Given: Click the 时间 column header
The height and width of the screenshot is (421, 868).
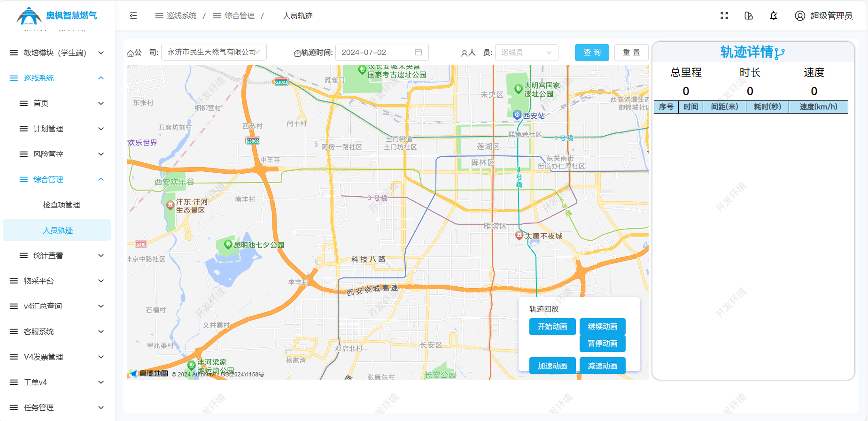Looking at the screenshot, I should [x=690, y=107].
